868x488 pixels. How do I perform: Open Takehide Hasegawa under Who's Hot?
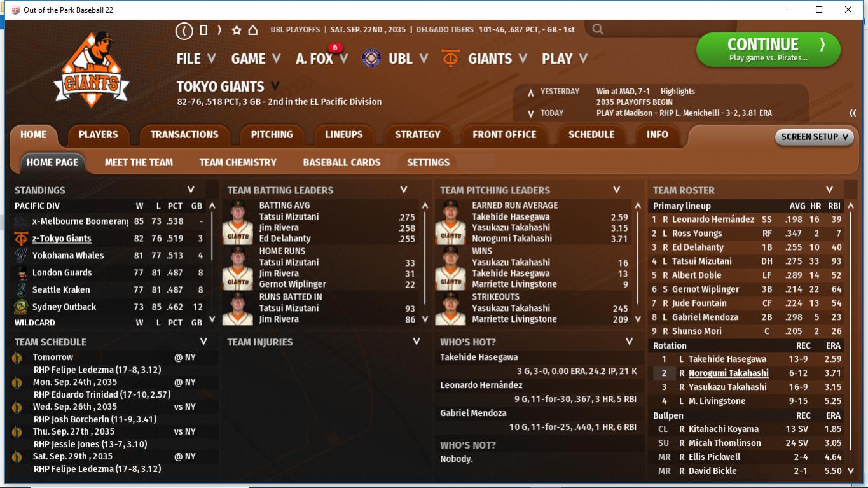tap(479, 358)
